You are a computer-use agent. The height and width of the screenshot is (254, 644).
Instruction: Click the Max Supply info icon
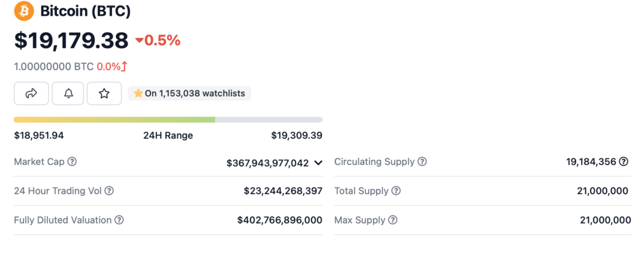(392, 220)
